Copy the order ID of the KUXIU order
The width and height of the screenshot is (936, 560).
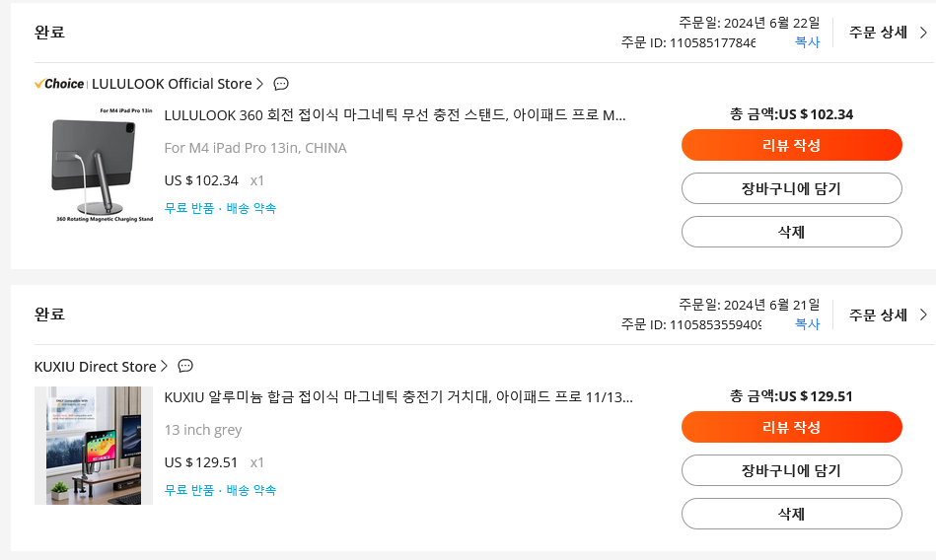tap(807, 324)
